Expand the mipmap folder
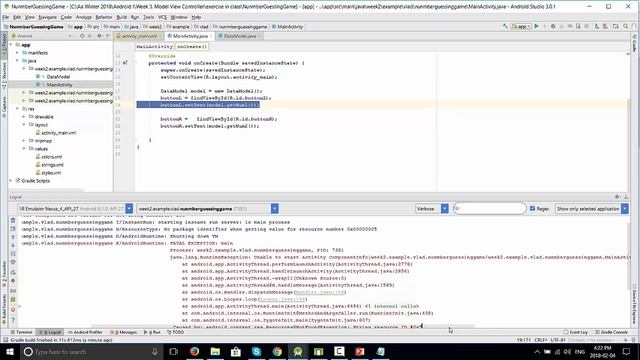This screenshot has width=640, height=360. pos(24,141)
